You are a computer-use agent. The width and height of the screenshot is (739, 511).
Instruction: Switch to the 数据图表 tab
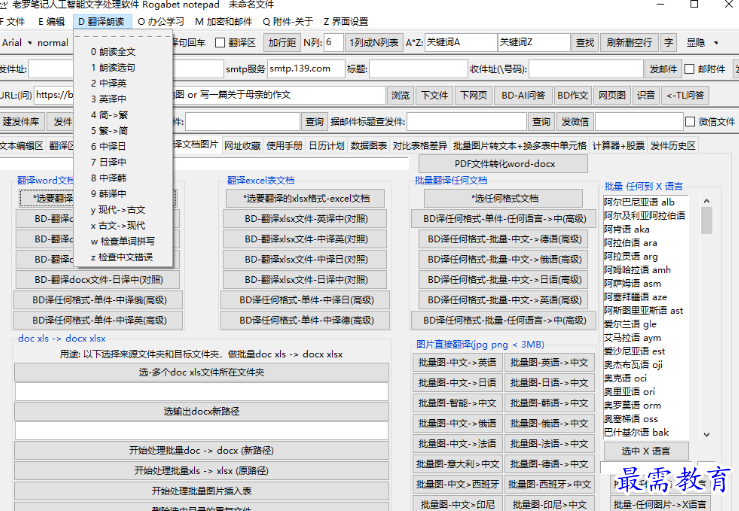pyautogui.click(x=369, y=146)
